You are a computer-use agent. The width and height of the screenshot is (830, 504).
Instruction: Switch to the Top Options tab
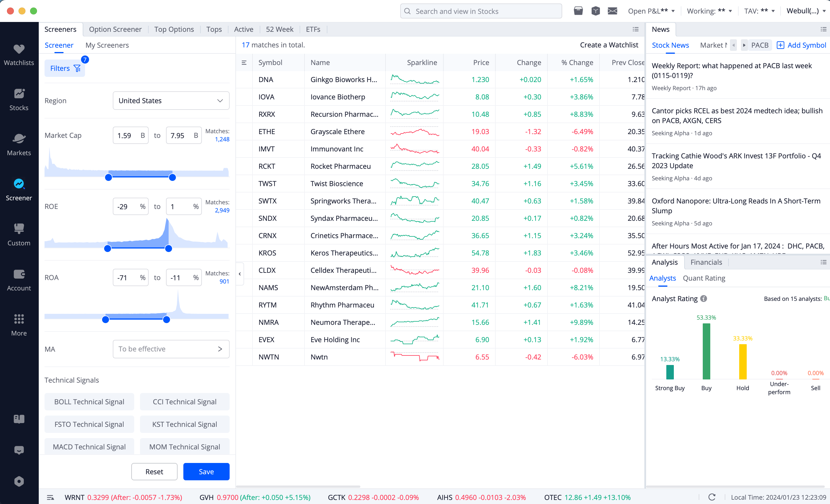coord(174,29)
